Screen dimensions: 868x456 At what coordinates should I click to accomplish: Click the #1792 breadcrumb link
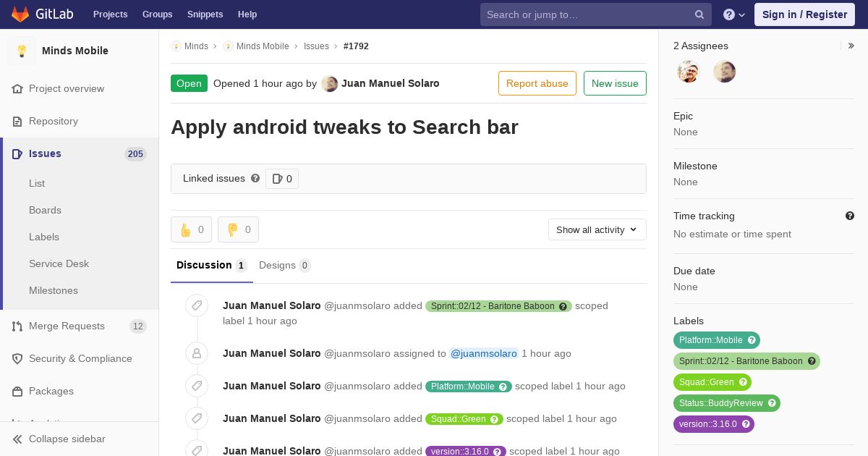(356, 46)
